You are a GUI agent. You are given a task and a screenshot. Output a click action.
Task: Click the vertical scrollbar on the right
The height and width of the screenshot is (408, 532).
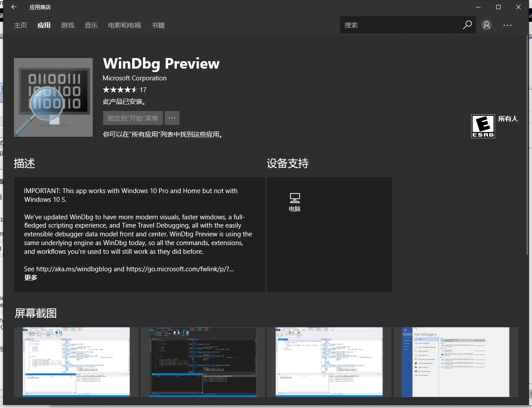pos(526,144)
